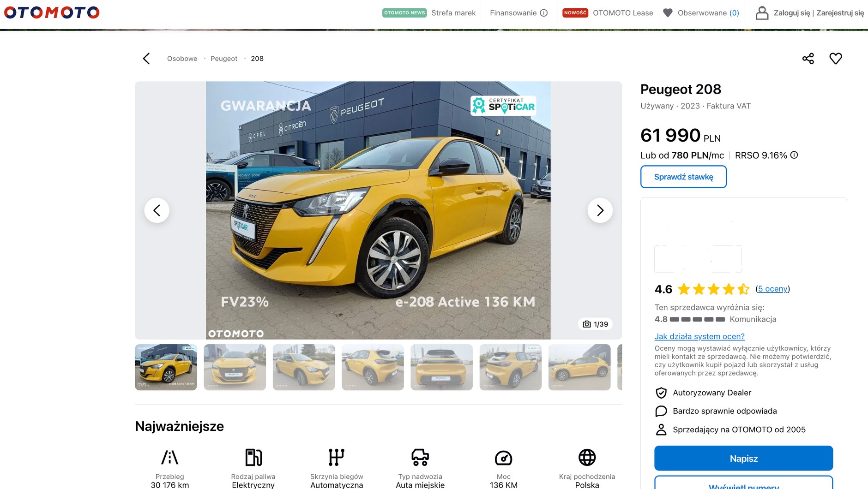868x489 pixels.
Task: Show previous photo with left arrow
Action: [x=157, y=210]
